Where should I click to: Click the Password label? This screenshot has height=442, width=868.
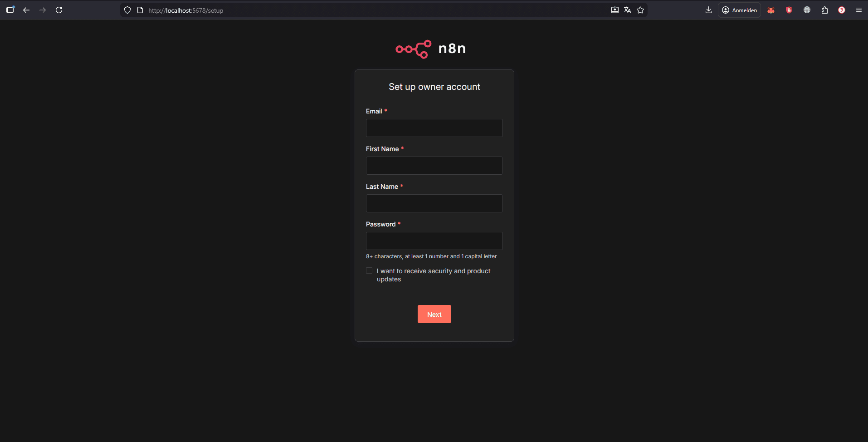381,224
